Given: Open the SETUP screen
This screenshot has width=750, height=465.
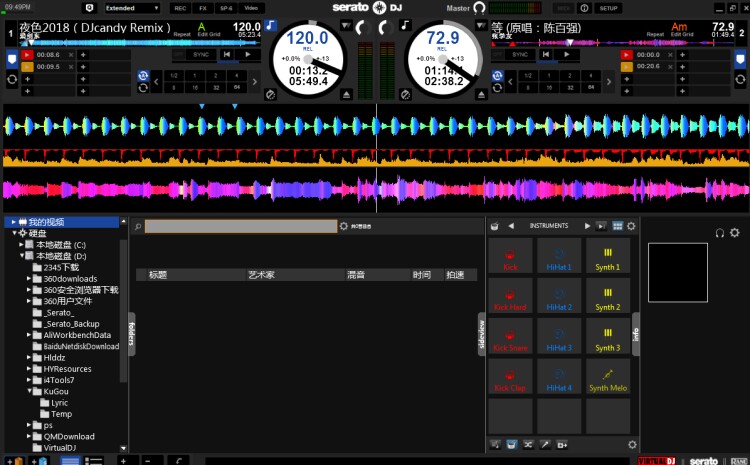Looking at the screenshot, I should click(608, 8).
